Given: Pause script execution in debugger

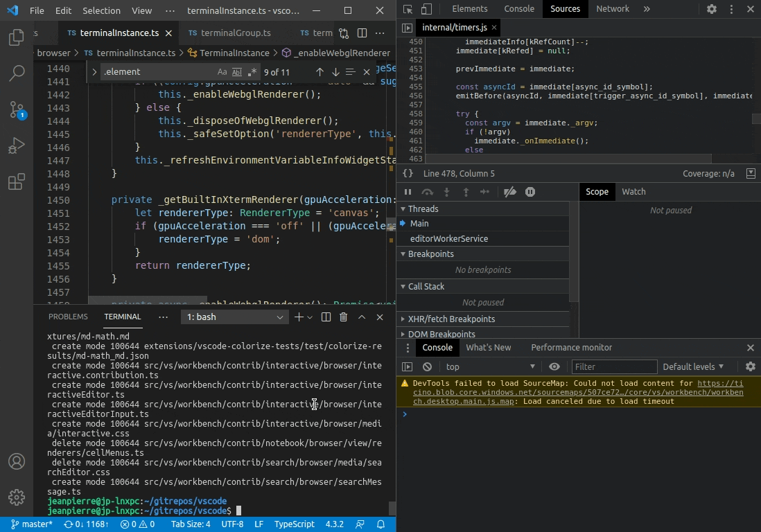Looking at the screenshot, I should (408, 192).
